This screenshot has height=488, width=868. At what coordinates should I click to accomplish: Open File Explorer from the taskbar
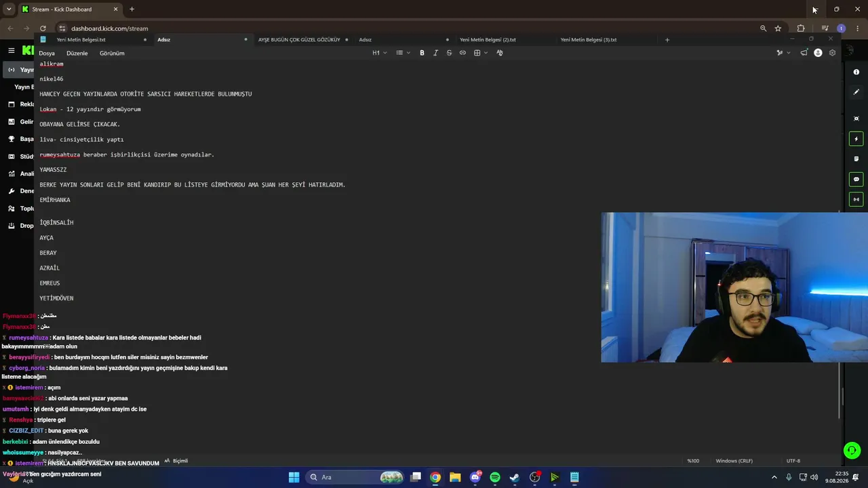click(455, 477)
